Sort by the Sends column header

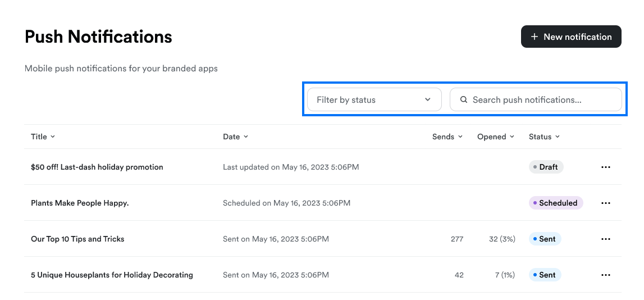[447, 137]
